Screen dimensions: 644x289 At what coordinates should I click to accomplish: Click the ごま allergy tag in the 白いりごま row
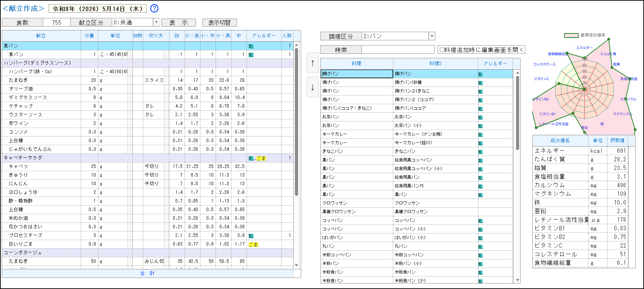point(253,245)
